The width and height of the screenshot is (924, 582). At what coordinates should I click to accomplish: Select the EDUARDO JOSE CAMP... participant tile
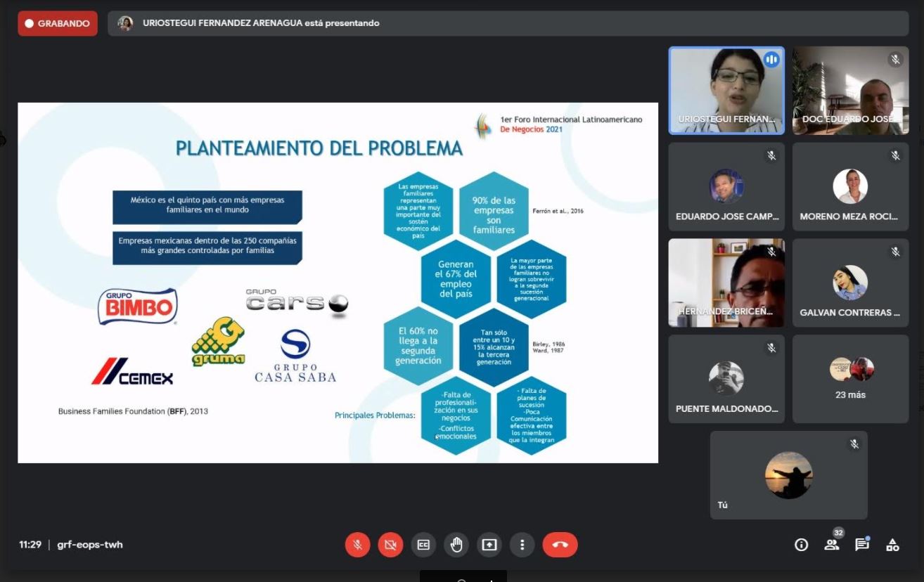(726, 187)
